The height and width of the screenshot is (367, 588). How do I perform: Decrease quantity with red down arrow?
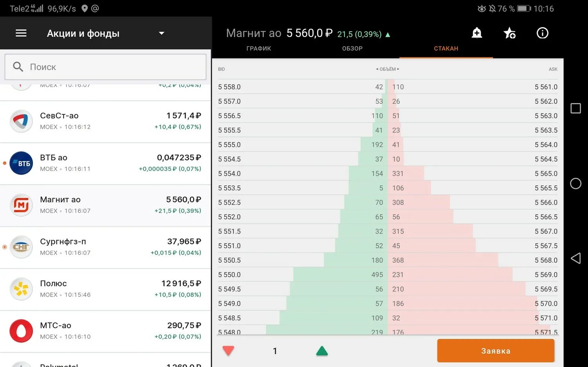point(228,351)
